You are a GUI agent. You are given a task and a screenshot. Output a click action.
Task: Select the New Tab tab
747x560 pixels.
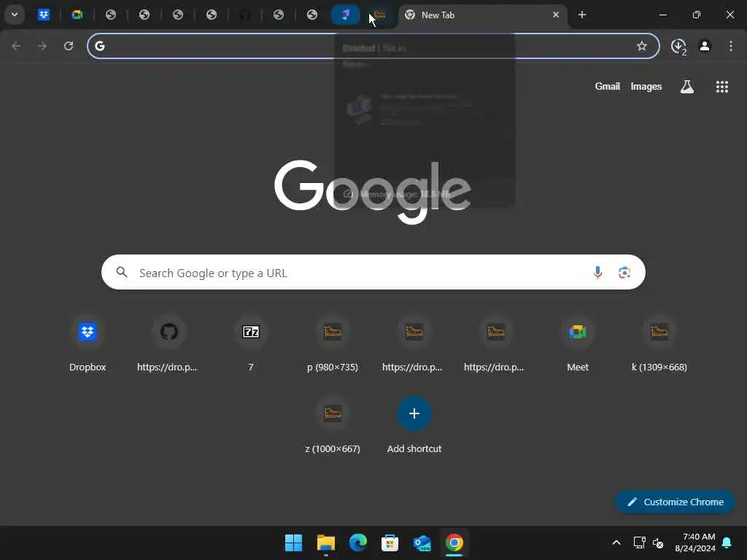[x=482, y=15]
